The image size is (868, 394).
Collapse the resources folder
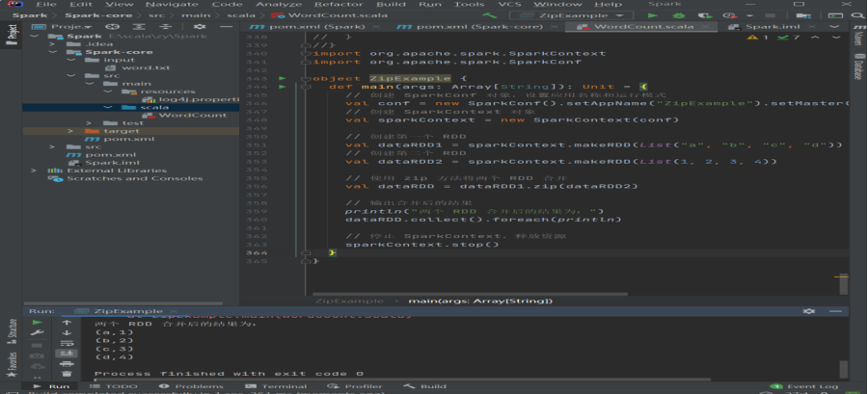(108, 92)
